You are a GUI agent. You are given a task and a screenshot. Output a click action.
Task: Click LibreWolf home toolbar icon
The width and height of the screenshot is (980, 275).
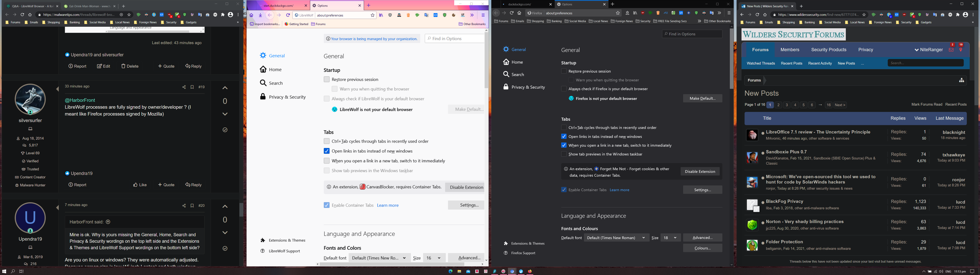click(252, 15)
